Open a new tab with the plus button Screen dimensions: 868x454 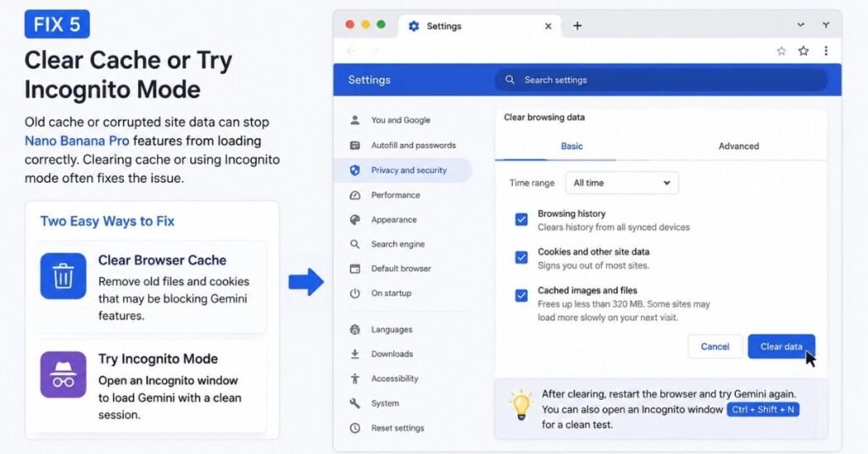click(577, 25)
